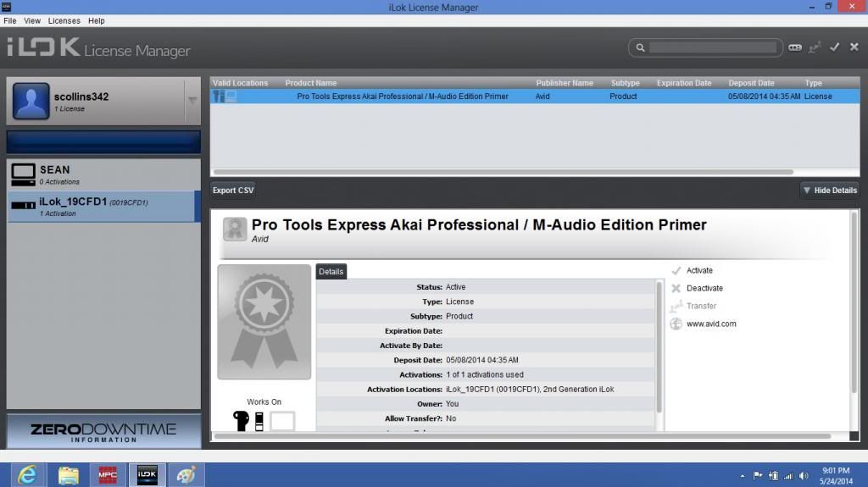
Task: Open Paint app from taskbar
Action: [x=186, y=475]
